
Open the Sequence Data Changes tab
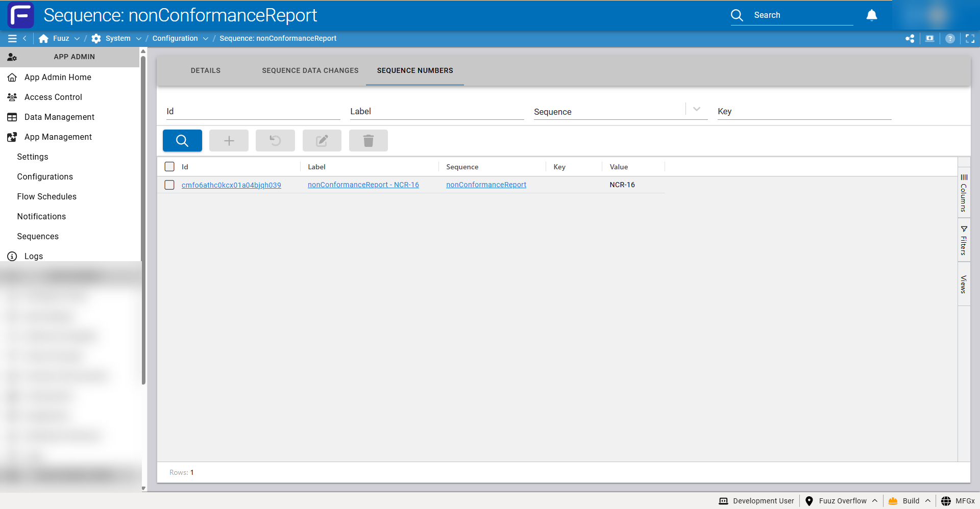(x=310, y=70)
